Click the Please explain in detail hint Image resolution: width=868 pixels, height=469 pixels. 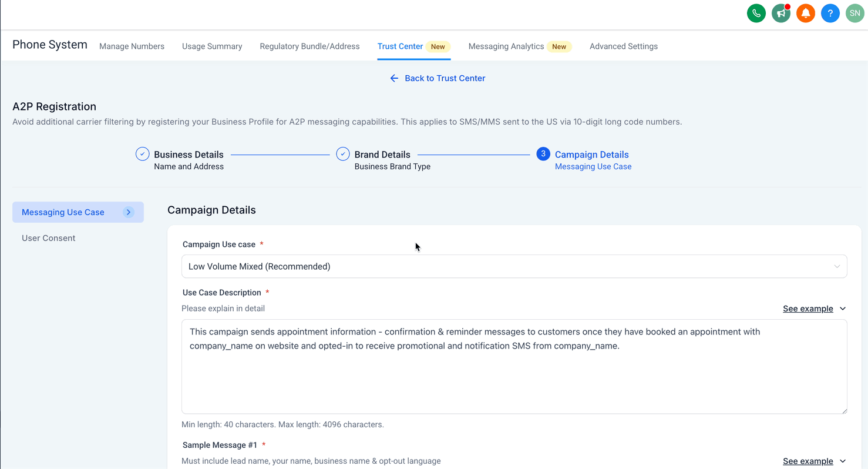[223, 308]
